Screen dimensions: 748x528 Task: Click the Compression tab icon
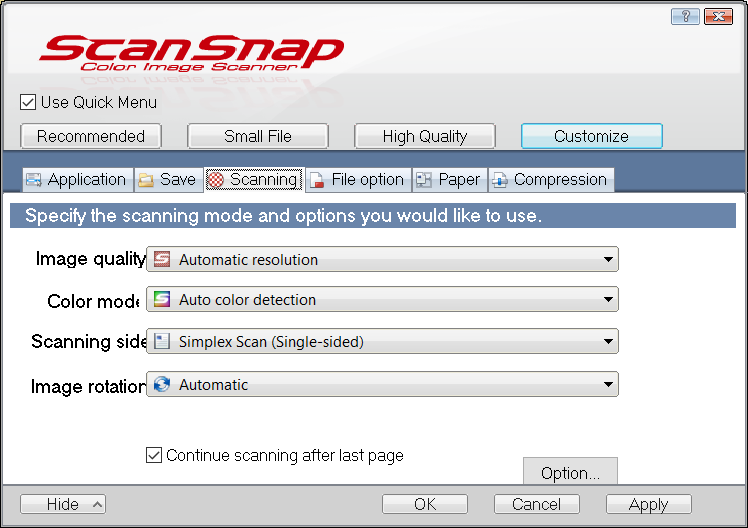(x=499, y=180)
